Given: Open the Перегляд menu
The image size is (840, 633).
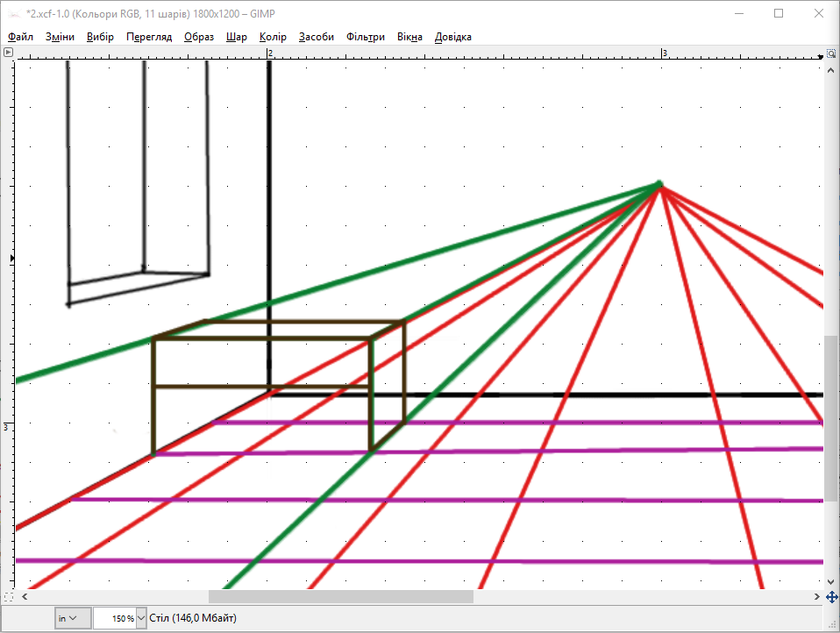Looking at the screenshot, I should [x=149, y=37].
